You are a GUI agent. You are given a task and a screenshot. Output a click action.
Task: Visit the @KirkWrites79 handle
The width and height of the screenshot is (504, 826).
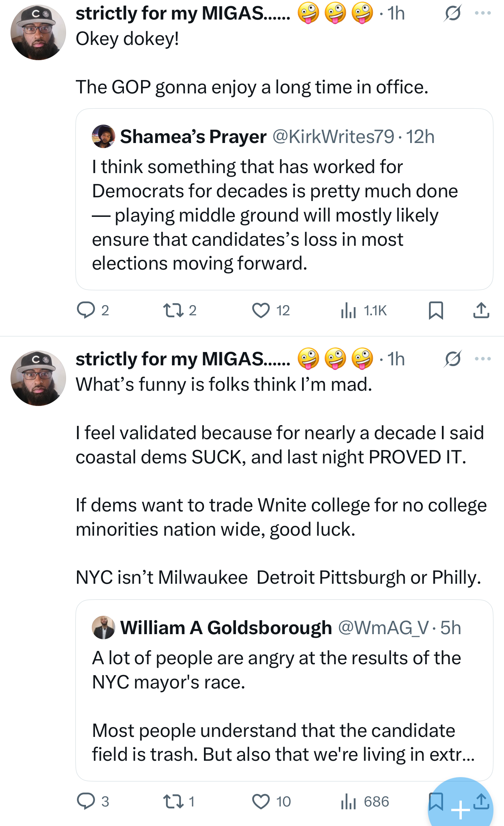333,137
